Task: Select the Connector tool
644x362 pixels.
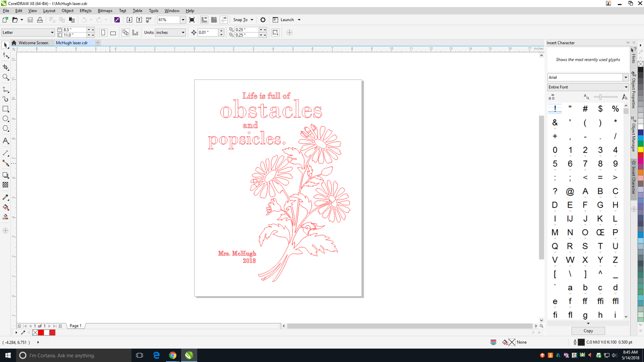Action: tap(6, 163)
